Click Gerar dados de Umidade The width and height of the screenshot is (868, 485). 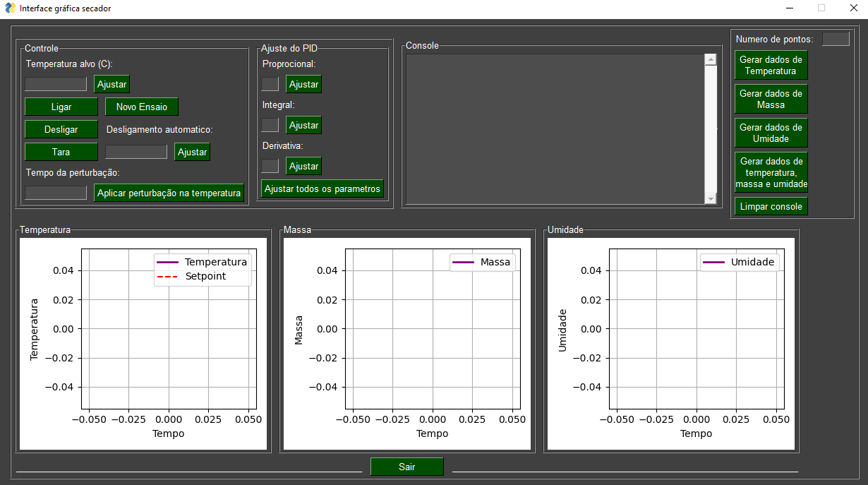coord(771,132)
